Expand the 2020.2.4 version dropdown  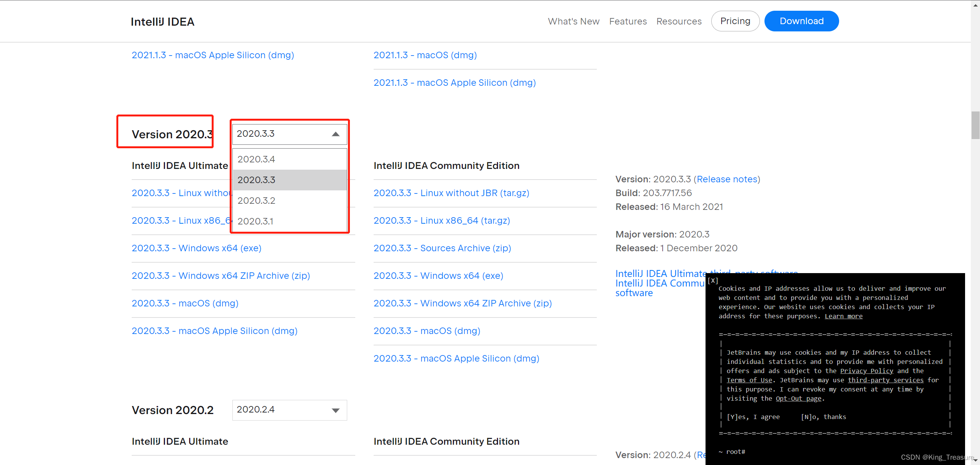(290, 410)
